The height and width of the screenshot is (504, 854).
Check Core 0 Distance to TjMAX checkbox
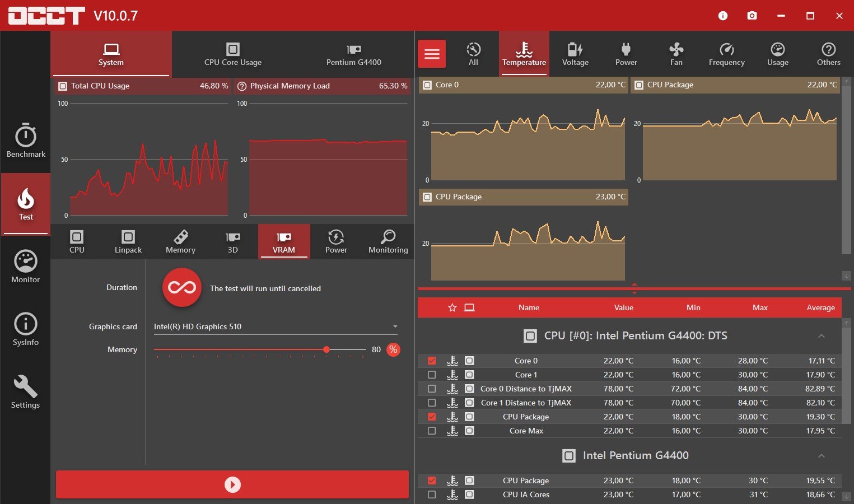pyautogui.click(x=431, y=389)
